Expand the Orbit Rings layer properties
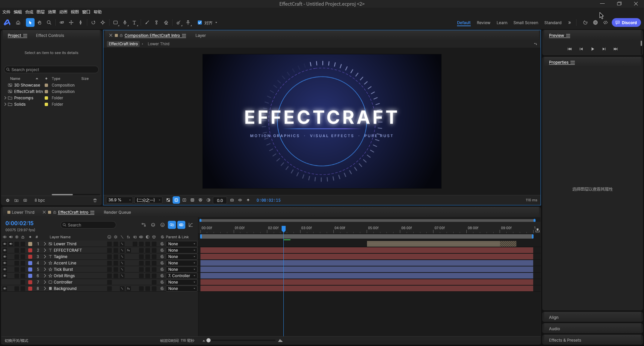644x346 pixels. click(x=45, y=276)
